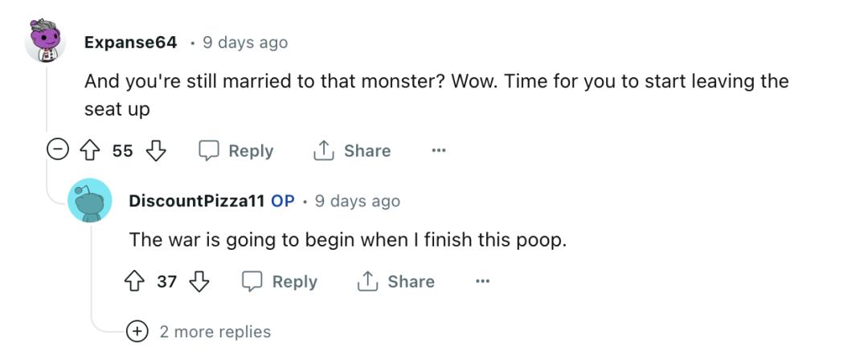Screen dimensions: 868x359
Task: Click the share arrow icon under DiscountPizza11's reply
Action: [367, 281]
